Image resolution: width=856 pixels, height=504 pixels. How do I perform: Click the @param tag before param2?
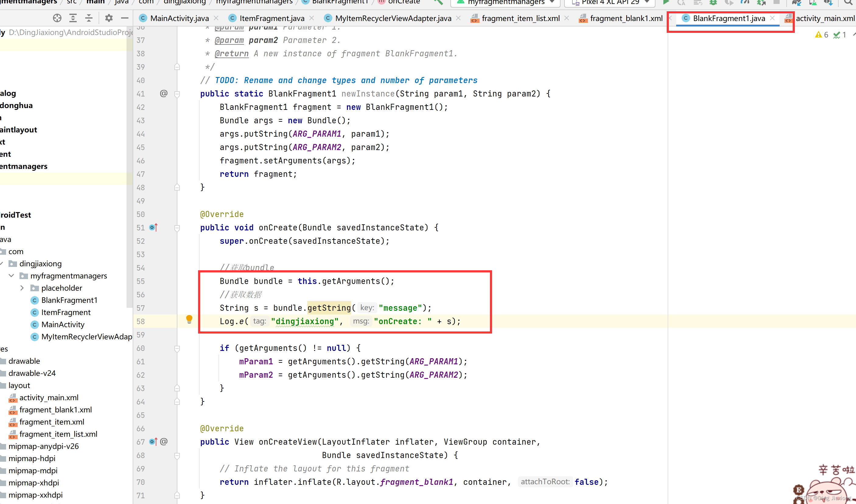pyautogui.click(x=229, y=40)
